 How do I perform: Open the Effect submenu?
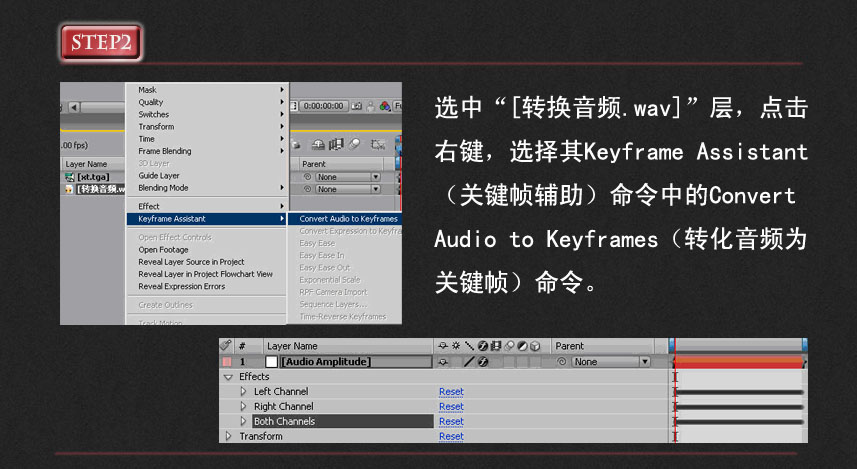207,206
